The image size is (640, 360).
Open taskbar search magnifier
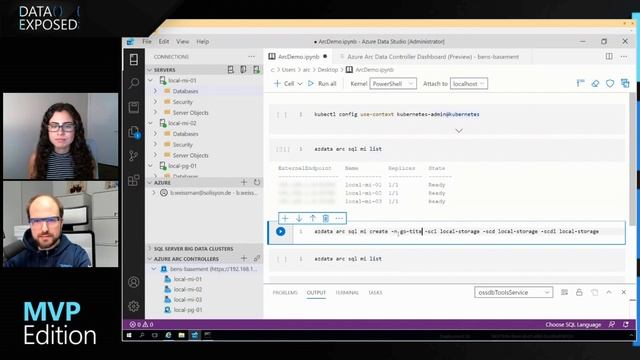[142, 335]
